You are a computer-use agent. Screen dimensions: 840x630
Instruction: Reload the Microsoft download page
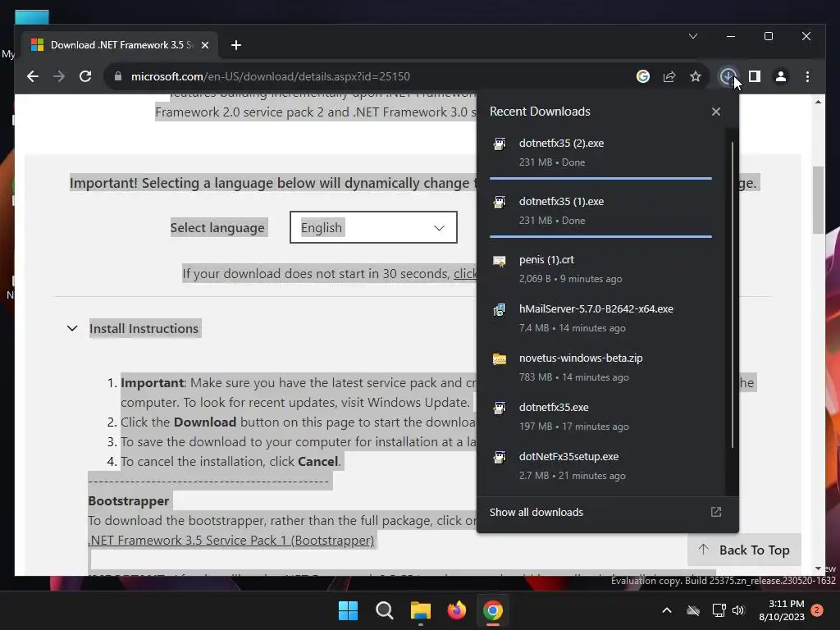pos(85,76)
